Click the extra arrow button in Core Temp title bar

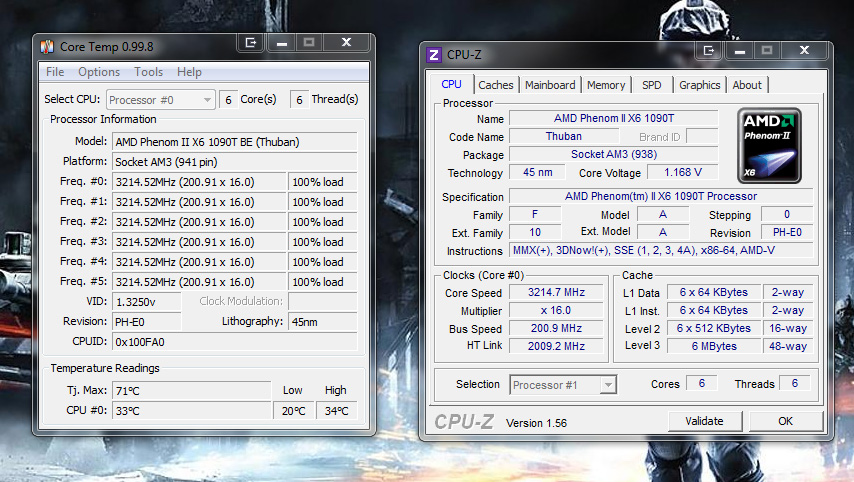pyautogui.click(x=251, y=42)
